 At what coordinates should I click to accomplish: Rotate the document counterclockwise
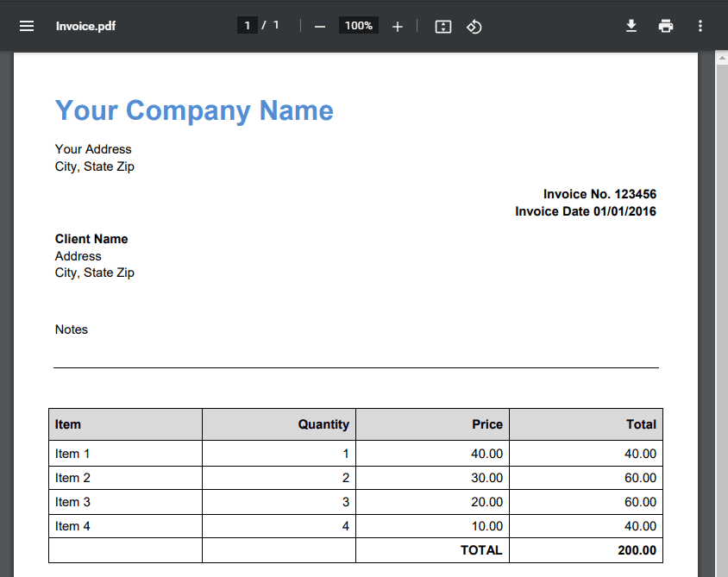click(x=474, y=27)
